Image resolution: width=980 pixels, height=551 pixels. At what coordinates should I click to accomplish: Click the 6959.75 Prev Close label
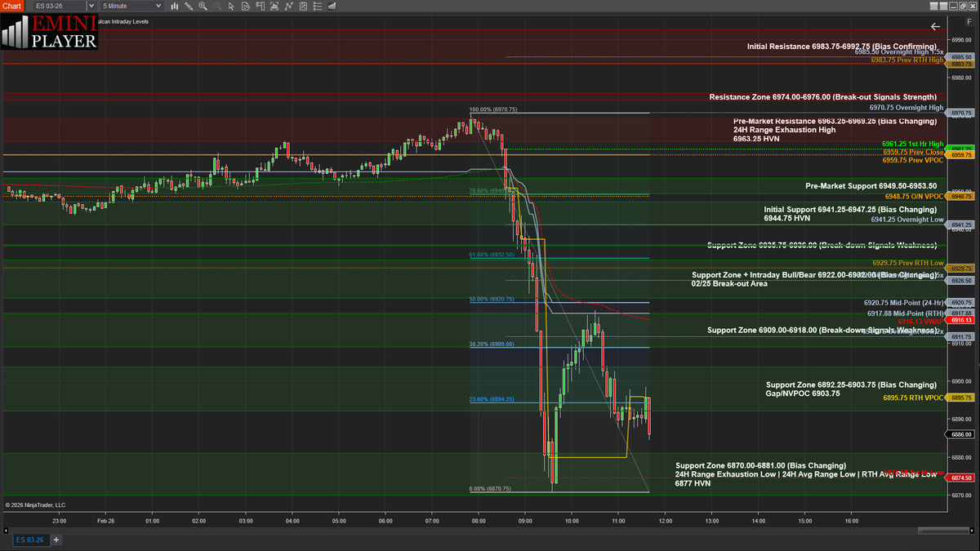(913, 152)
